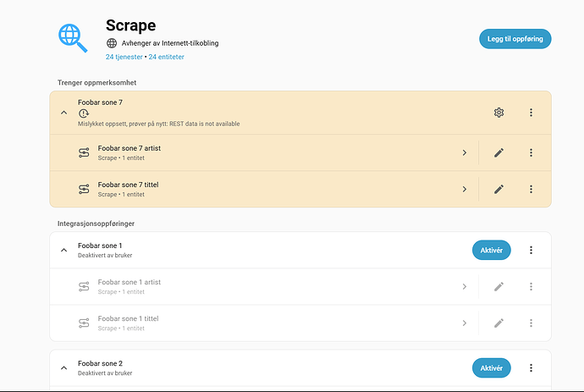584x392 pixels.
Task: Collapse the Foobar sone 1 entry
Action: (x=63, y=250)
